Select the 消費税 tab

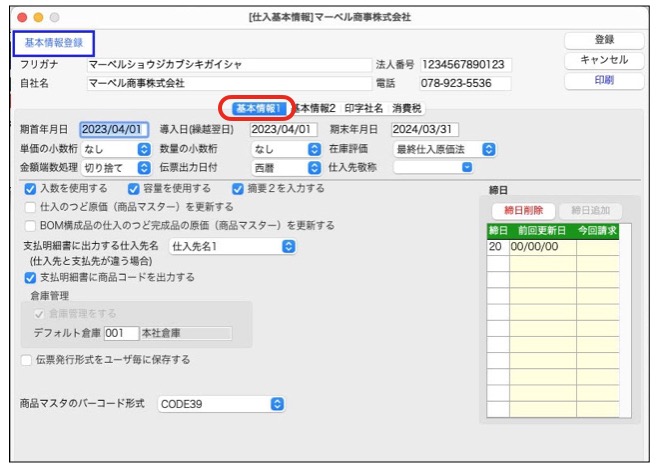408,108
